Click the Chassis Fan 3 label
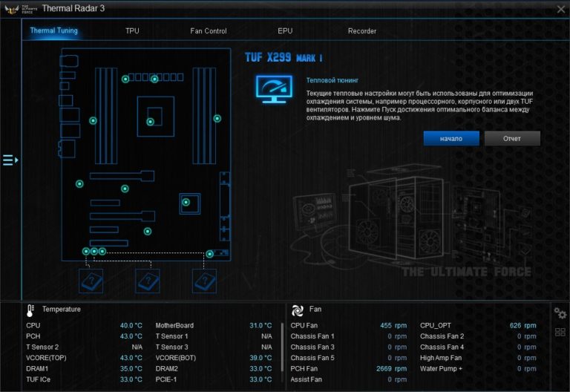 [x=312, y=347]
